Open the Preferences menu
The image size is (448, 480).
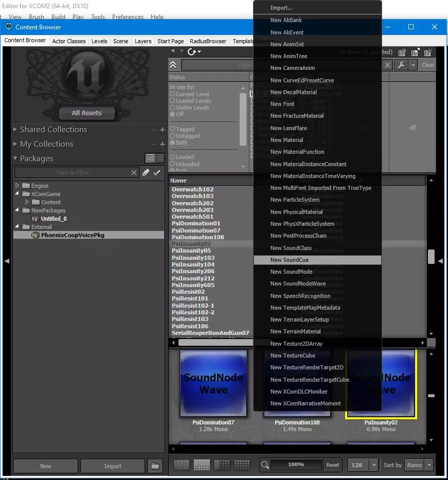(128, 17)
